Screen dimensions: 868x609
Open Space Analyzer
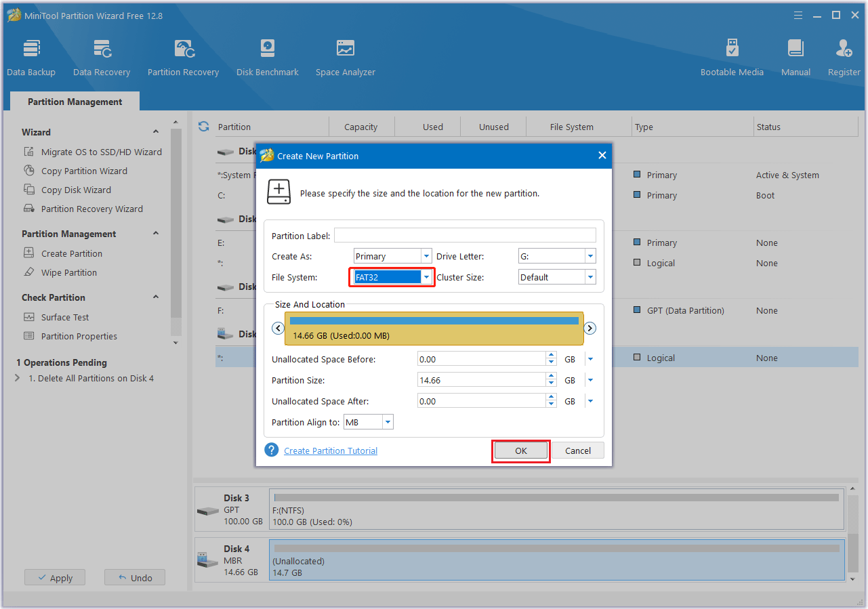[345, 58]
